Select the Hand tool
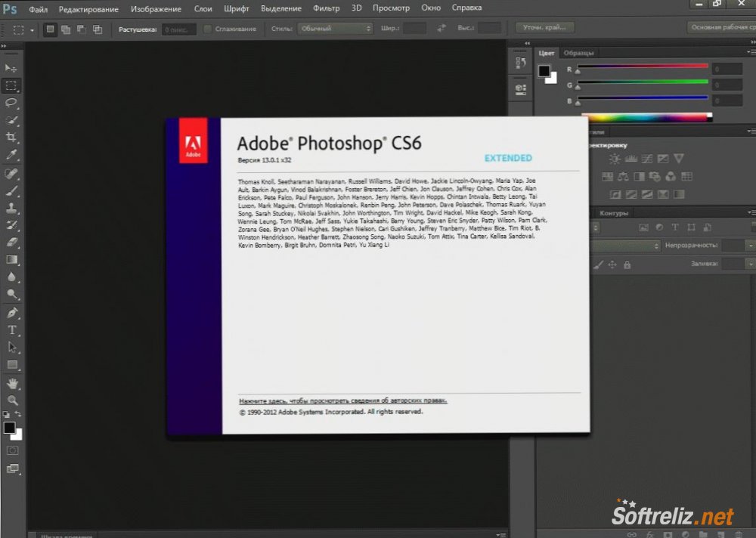This screenshot has height=538, width=756. [x=13, y=384]
